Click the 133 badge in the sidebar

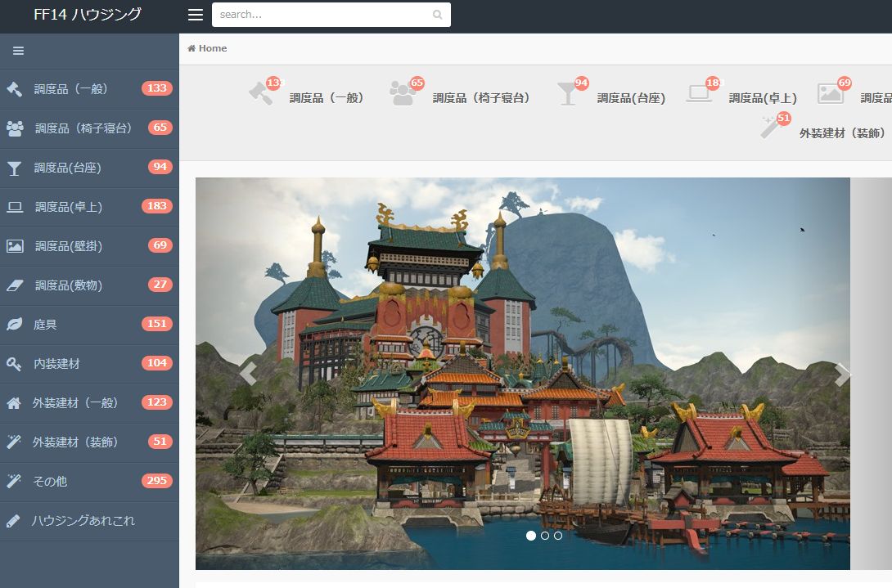pos(157,88)
